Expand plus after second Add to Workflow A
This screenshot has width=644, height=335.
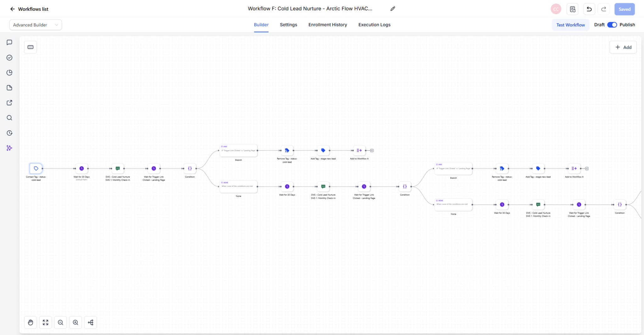pos(587,169)
